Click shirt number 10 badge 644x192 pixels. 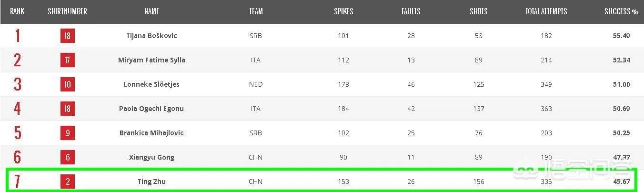pyautogui.click(x=68, y=84)
